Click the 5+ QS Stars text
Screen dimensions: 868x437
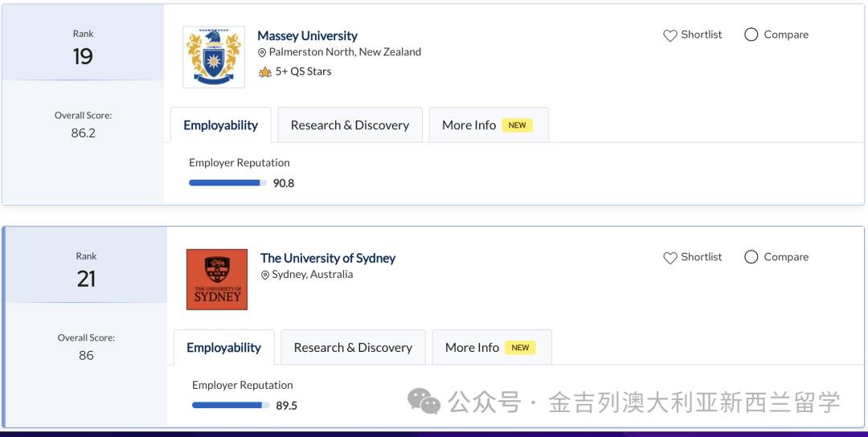click(x=303, y=71)
